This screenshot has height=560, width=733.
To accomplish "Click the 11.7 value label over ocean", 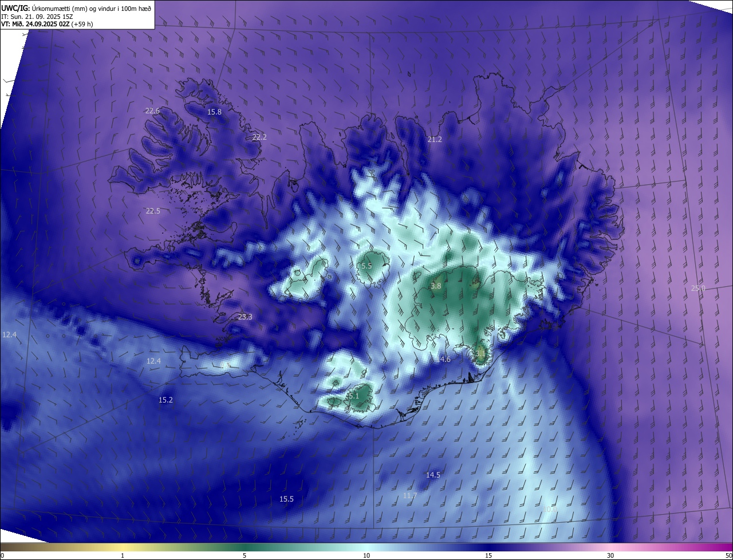I will [410, 495].
